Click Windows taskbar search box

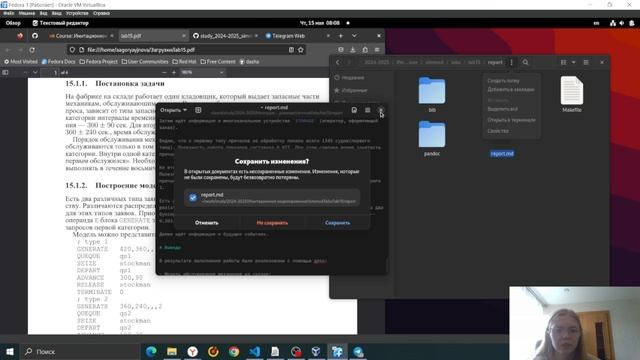click(x=80, y=352)
